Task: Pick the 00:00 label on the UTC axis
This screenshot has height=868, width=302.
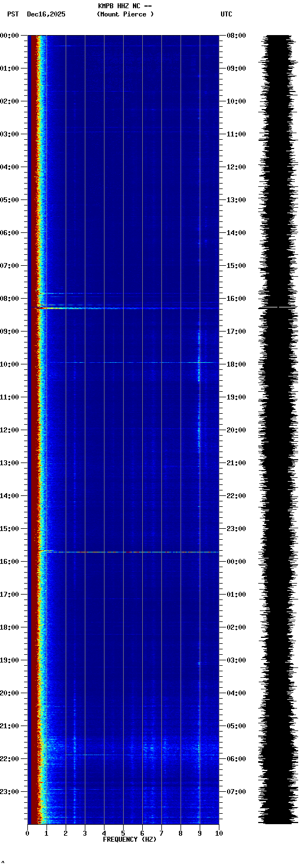Action: click(236, 562)
